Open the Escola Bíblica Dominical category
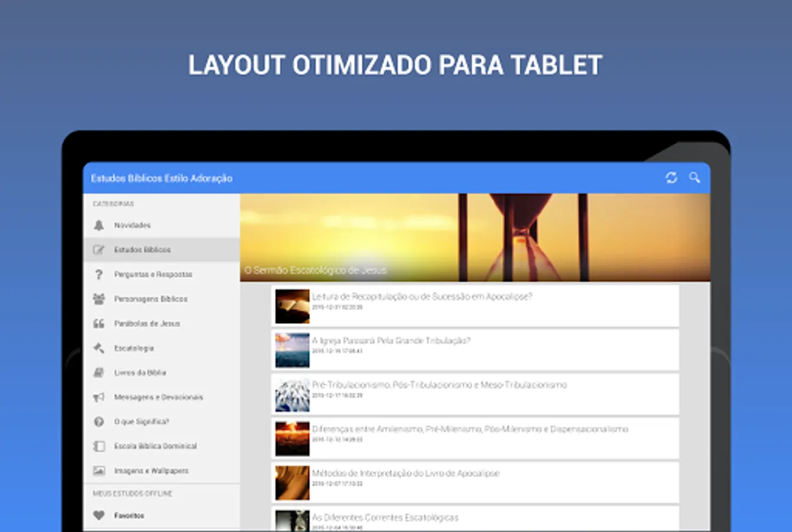Screen dimensions: 792x532 155,446
